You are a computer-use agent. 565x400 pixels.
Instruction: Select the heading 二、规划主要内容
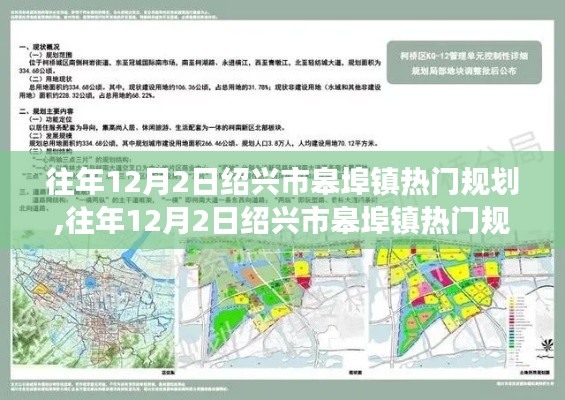46,111
